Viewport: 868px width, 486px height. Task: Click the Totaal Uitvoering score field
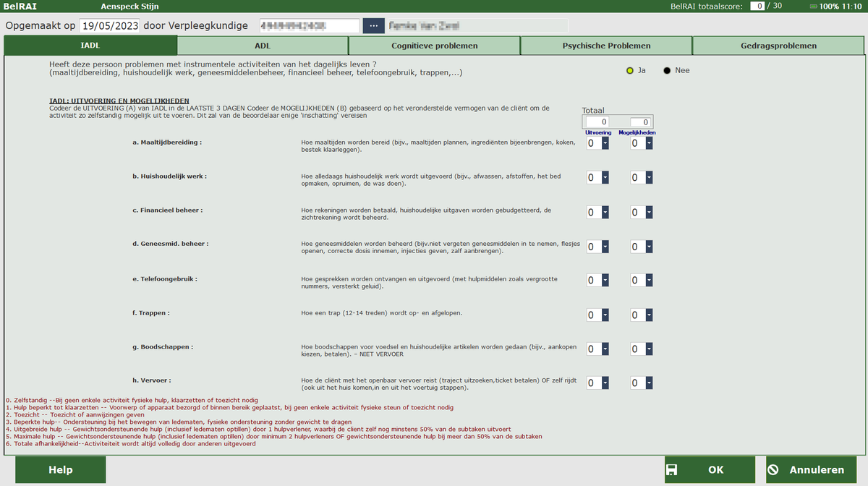pyautogui.click(x=597, y=122)
